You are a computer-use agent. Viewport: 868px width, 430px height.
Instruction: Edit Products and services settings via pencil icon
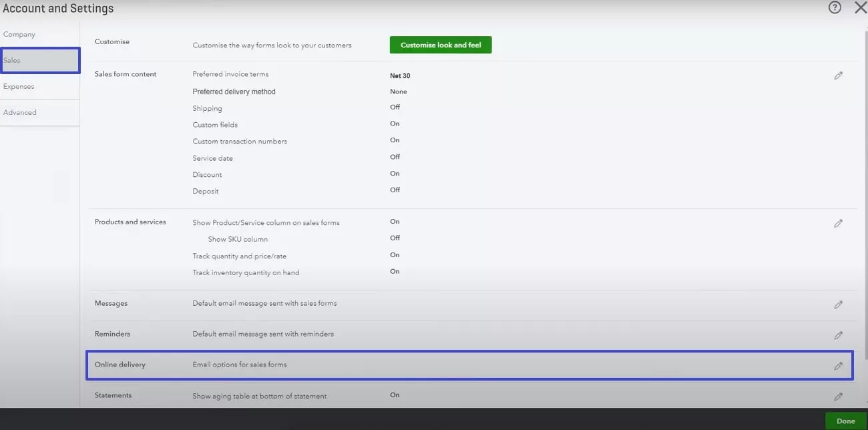[x=839, y=223]
